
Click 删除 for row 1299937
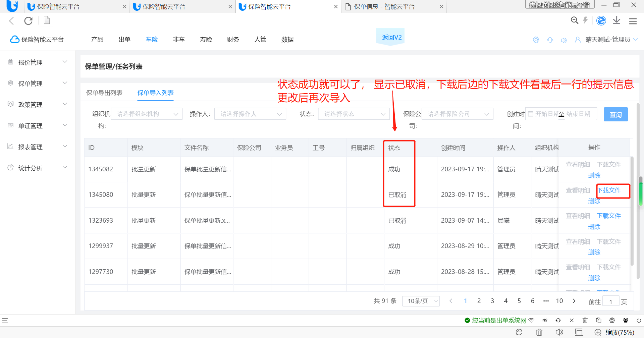[x=594, y=252]
